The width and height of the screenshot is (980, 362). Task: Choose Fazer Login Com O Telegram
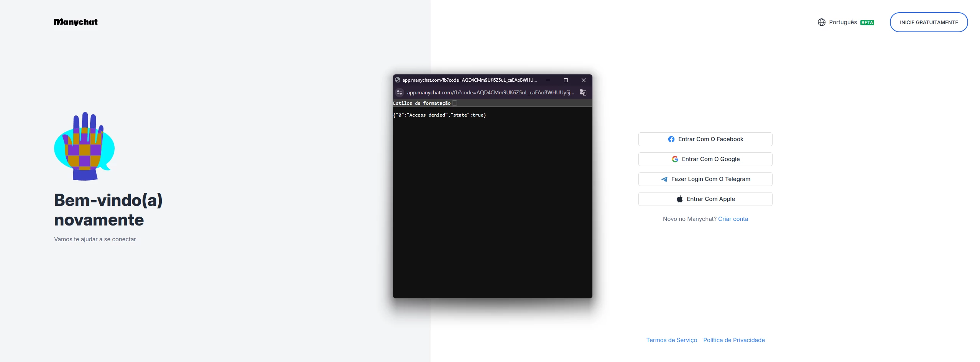705,179
